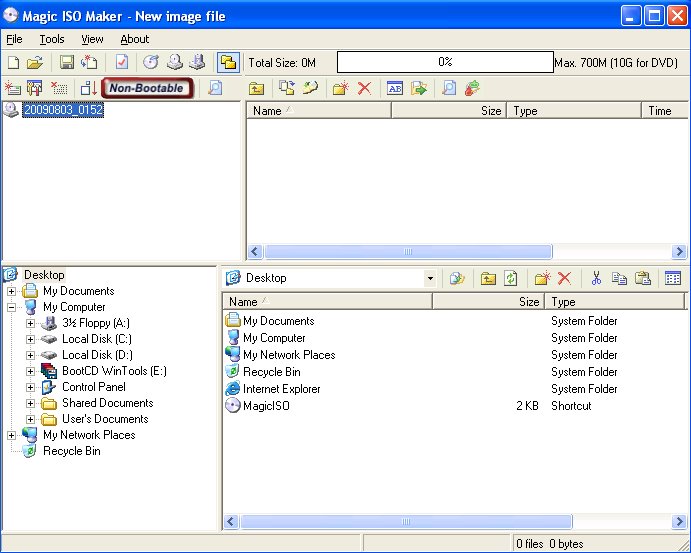Toggle the Windows Explorer panel yellow folders button

click(228, 63)
